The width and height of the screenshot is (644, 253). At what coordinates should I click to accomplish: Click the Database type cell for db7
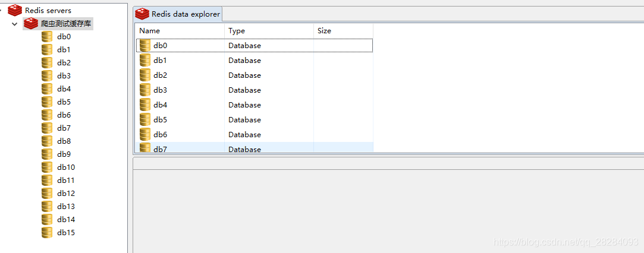tap(245, 149)
